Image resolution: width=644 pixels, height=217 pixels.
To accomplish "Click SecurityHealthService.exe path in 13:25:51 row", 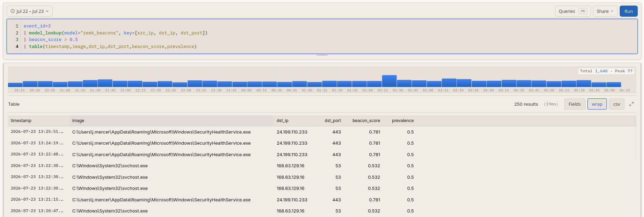I will 161,132.
